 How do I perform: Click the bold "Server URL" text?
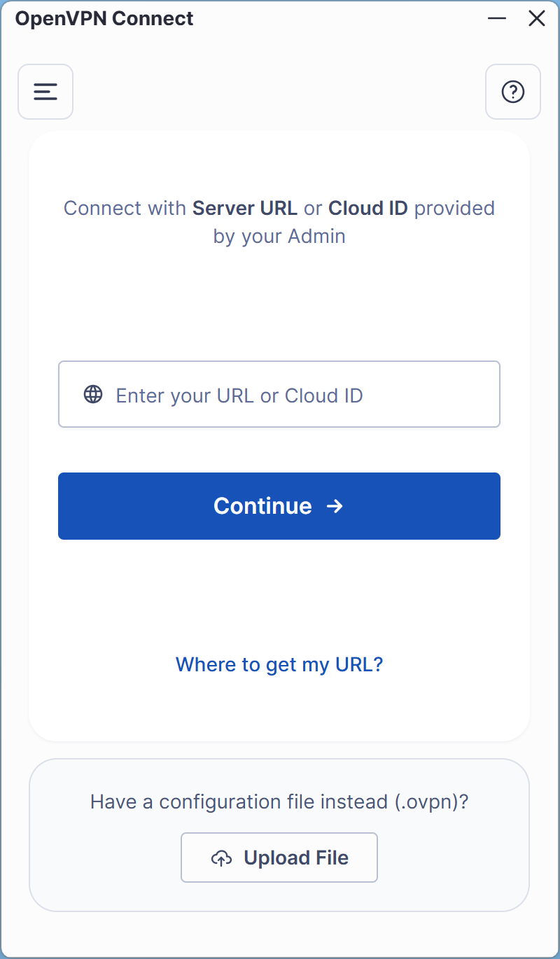pos(245,209)
